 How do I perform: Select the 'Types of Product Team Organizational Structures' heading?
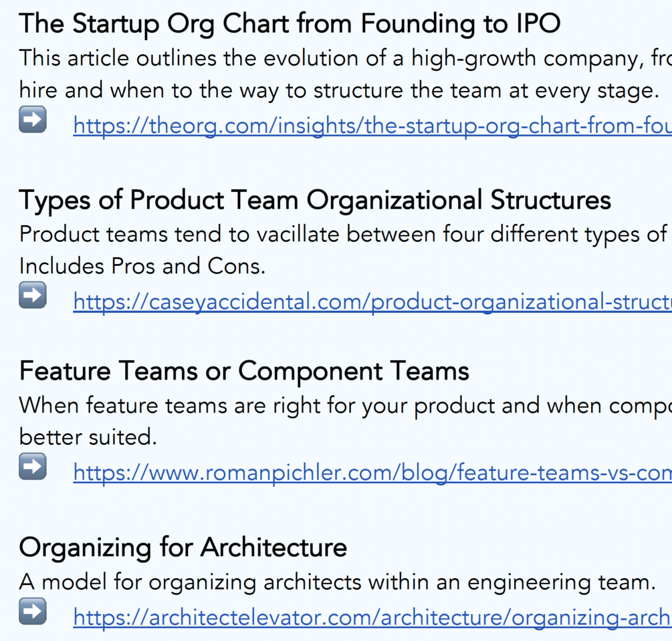[315, 200]
